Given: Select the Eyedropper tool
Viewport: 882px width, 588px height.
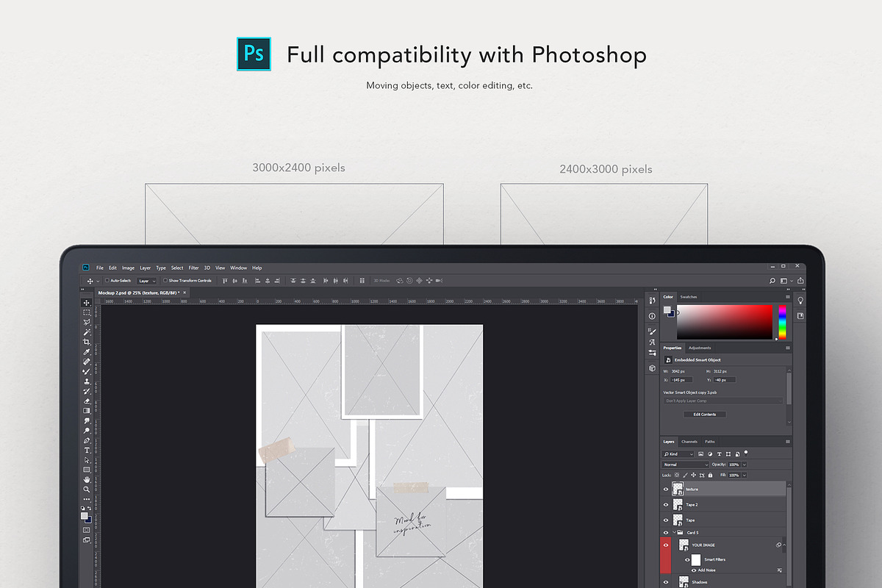Looking at the screenshot, I should 87,352.
